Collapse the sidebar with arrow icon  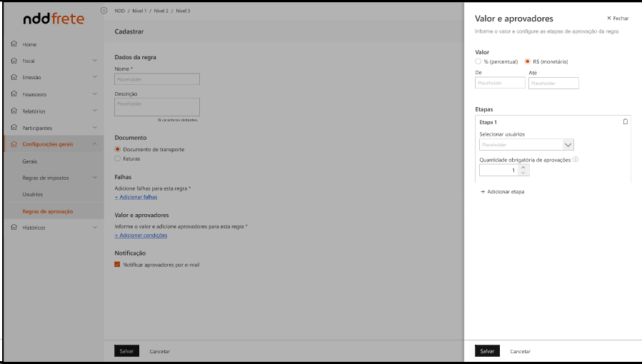[x=104, y=11]
